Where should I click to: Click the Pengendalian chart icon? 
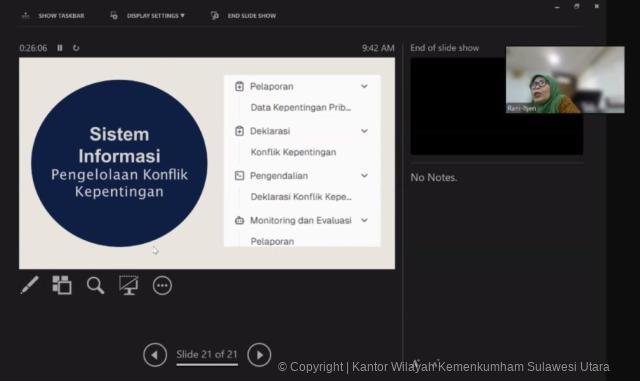[240, 176]
